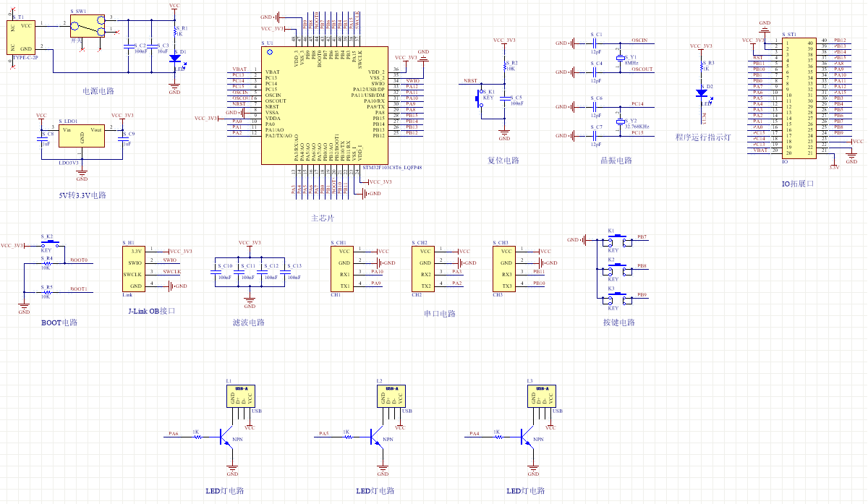Click the 滤波电路 section title
Screen dimensions: 868x504
pyautogui.click(x=249, y=323)
